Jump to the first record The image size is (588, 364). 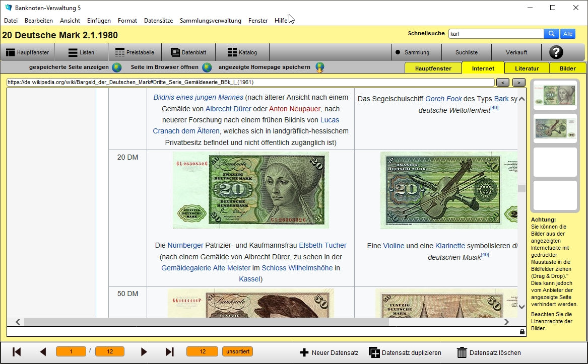(17, 352)
